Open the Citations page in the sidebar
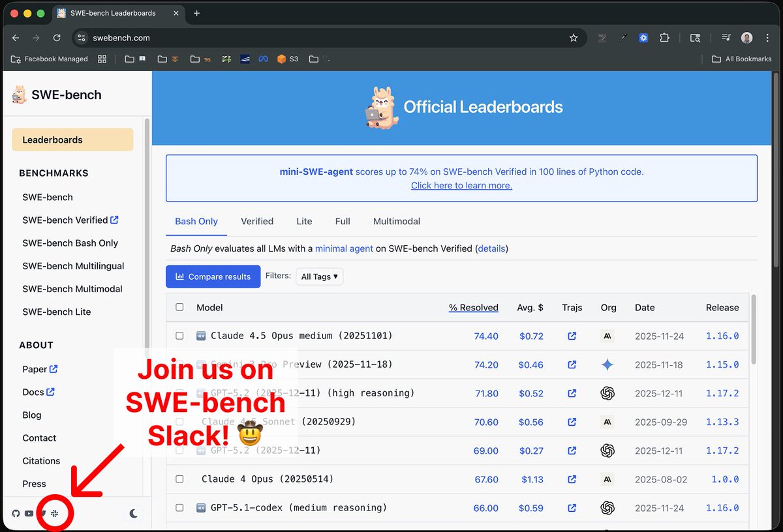The image size is (783, 532). click(x=41, y=461)
